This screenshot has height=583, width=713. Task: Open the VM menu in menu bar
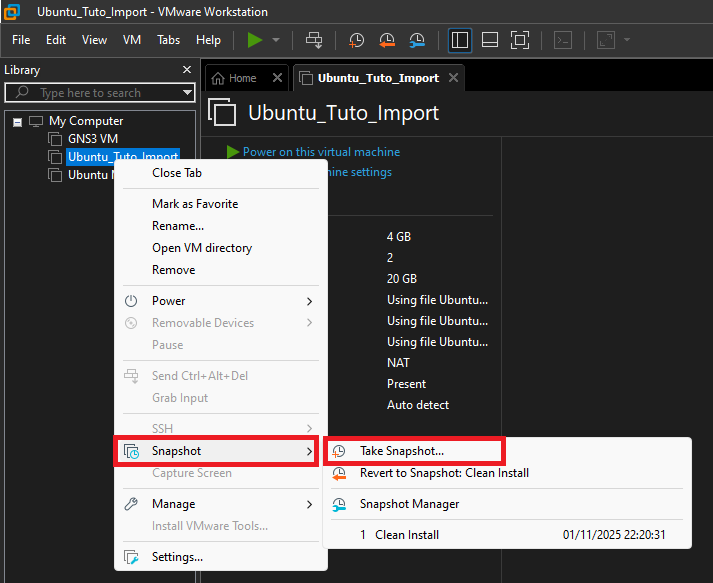click(131, 40)
